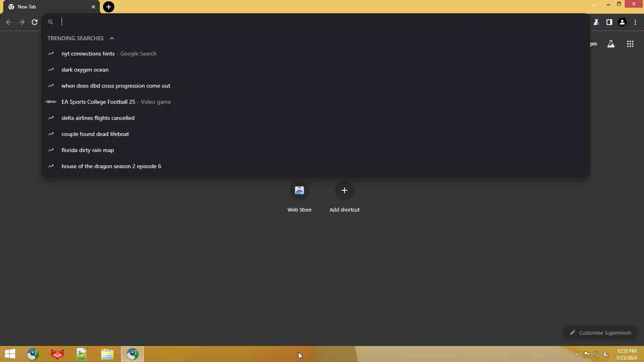This screenshot has width=644, height=362.
Task: Open the Windows Start button
Action: tap(10, 354)
